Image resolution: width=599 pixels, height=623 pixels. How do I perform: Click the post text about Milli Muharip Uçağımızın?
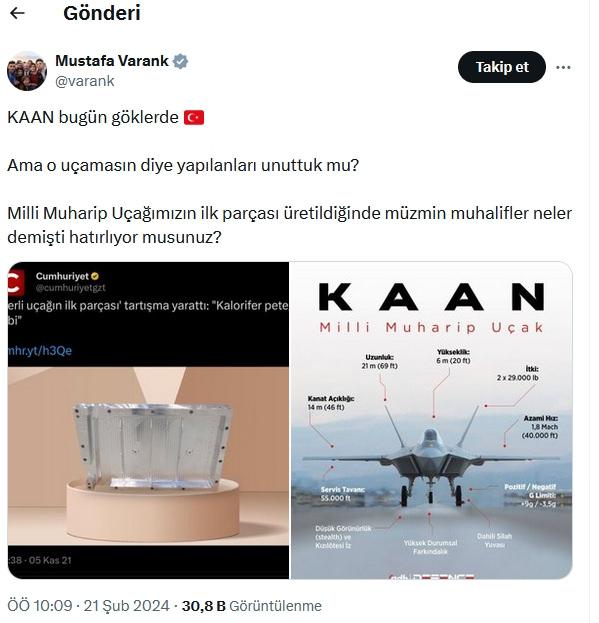tap(290, 225)
